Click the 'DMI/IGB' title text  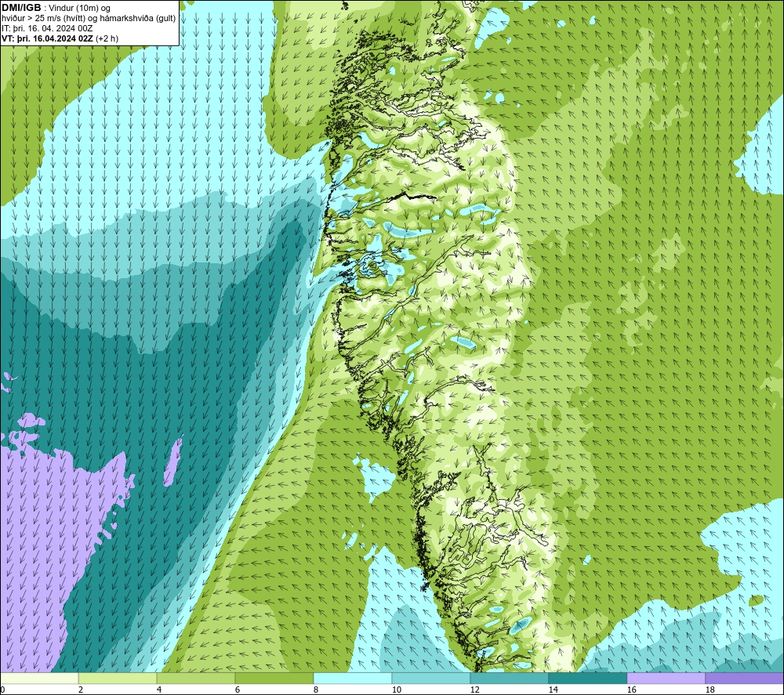pos(21,8)
